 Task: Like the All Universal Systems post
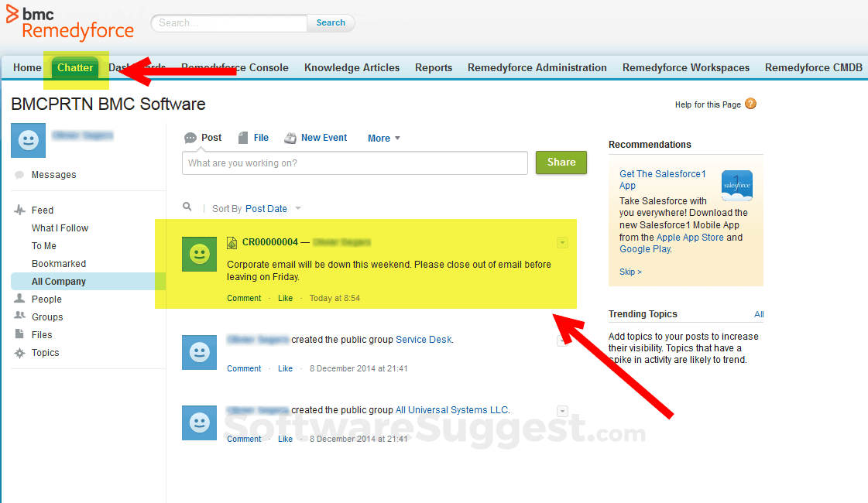click(285, 439)
